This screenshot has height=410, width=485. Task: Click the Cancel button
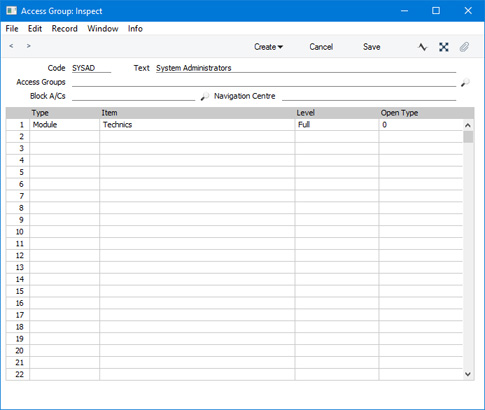pos(321,47)
